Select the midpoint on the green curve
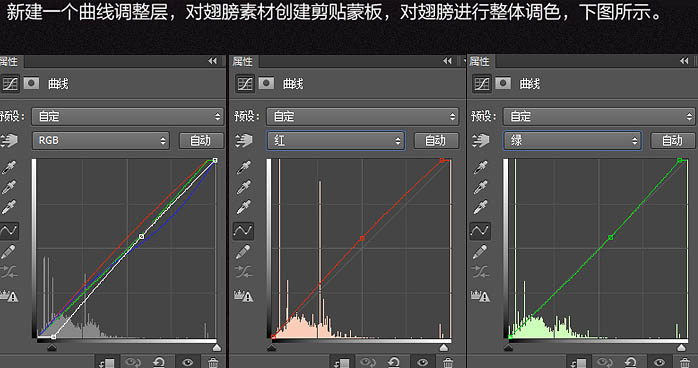The width and height of the screenshot is (698, 368). (610, 238)
